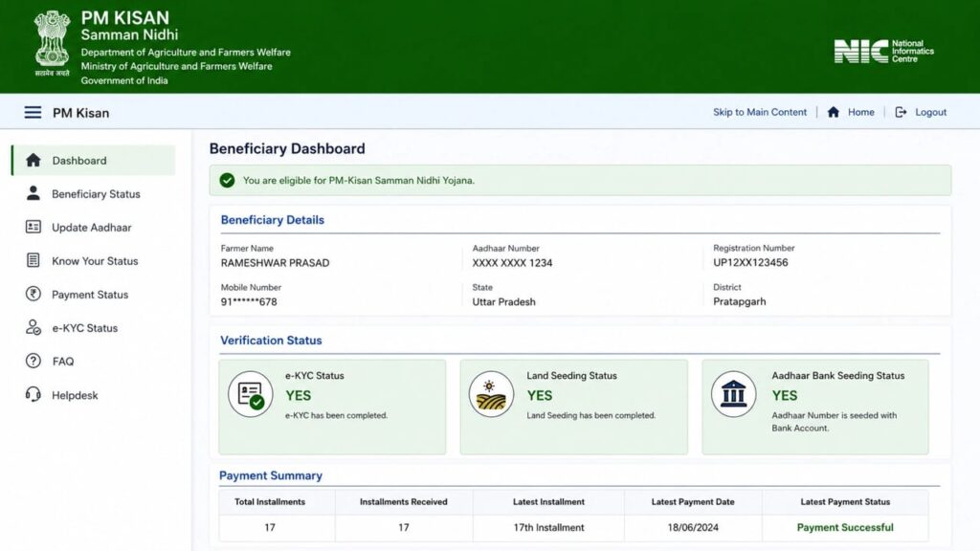Click the FAQ question mark icon
980x551 pixels.
click(x=33, y=361)
